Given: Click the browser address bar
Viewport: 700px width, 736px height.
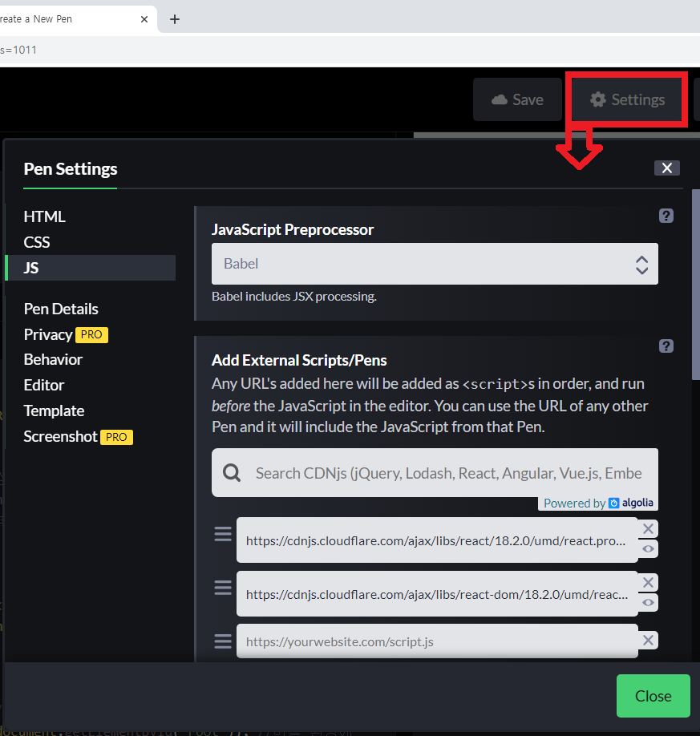Looking at the screenshot, I should 350,50.
